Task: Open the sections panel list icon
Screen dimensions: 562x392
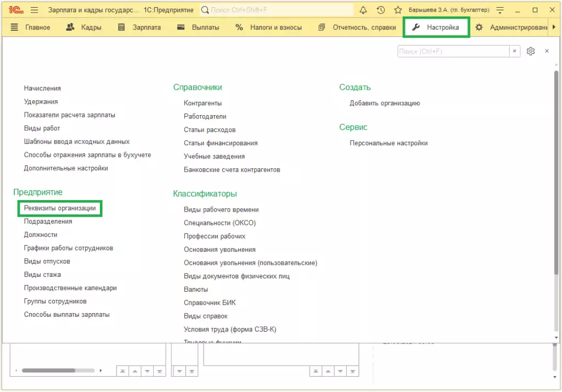Action: tap(14, 27)
